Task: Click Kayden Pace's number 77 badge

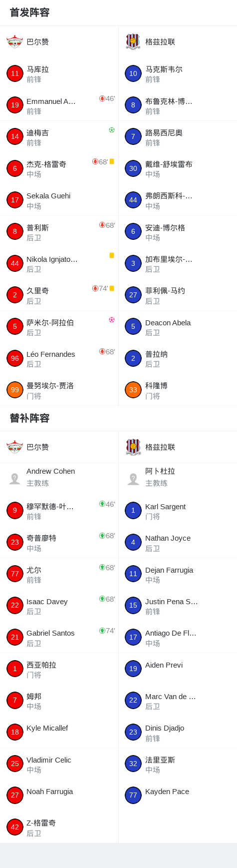Action: 133,795
